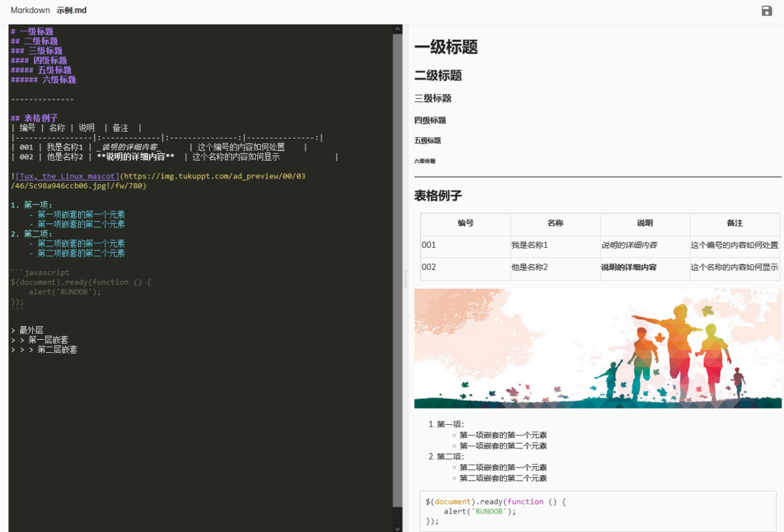Click the editor scroll-down arrow

click(x=397, y=528)
